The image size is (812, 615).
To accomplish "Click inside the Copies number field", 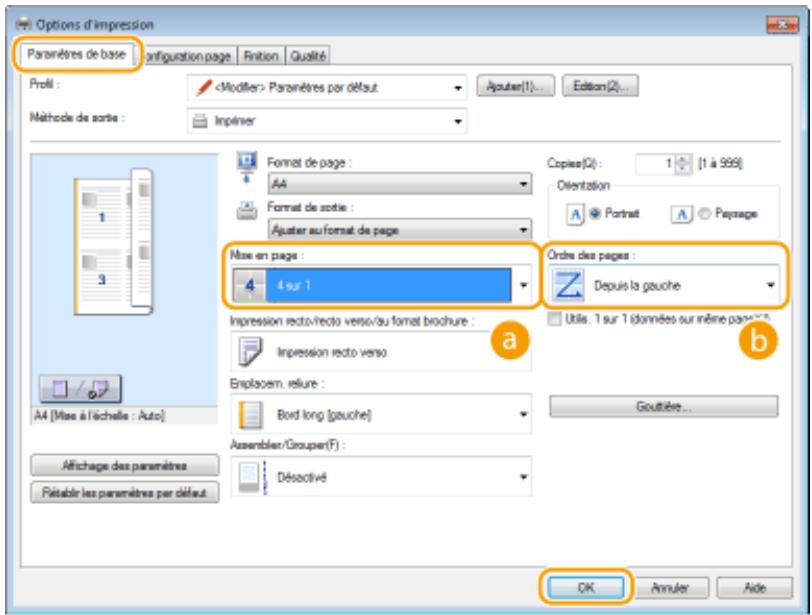I will click(x=655, y=164).
